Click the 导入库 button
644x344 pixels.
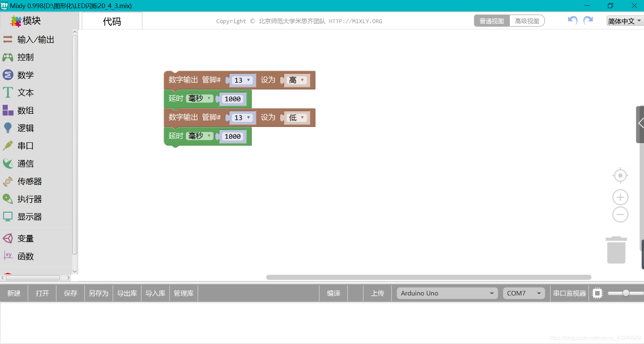(x=155, y=293)
